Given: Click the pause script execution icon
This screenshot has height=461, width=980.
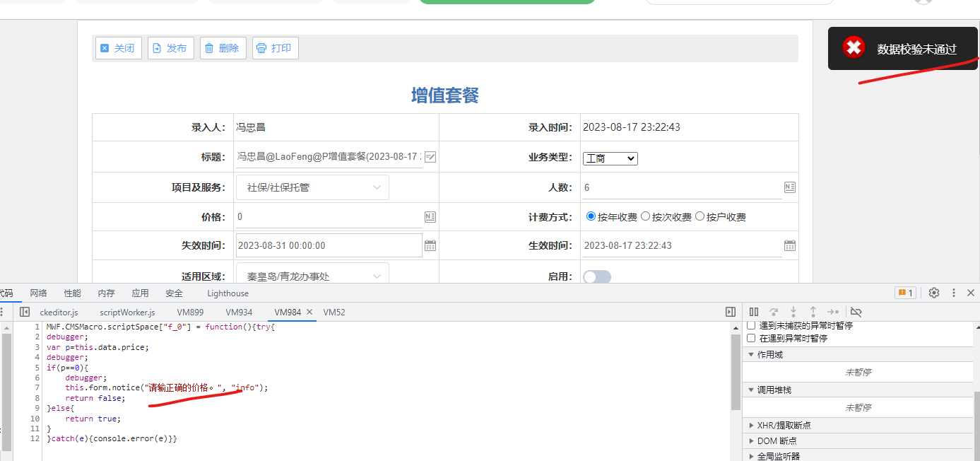Looking at the screenshot, I should (x=754, y=312).
